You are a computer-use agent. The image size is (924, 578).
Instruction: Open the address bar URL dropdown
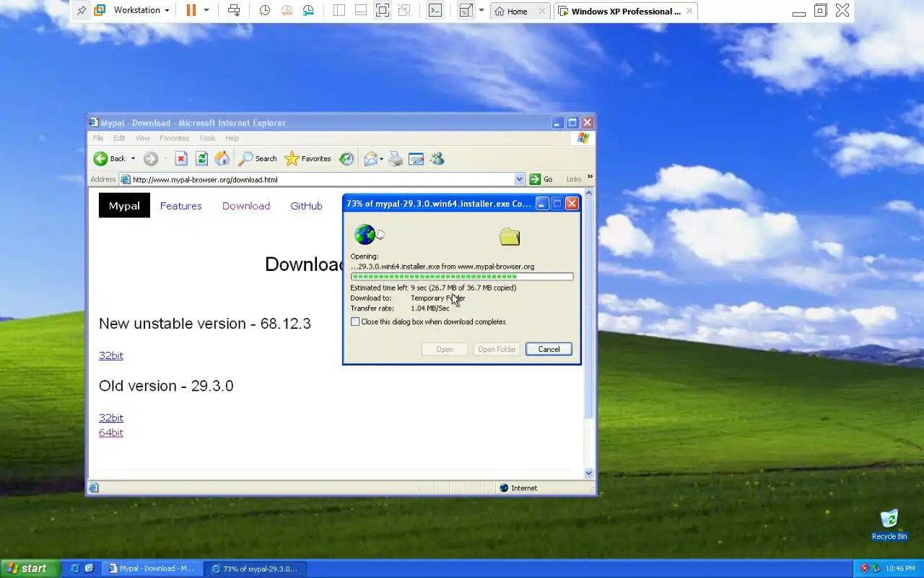pos(519,179)
